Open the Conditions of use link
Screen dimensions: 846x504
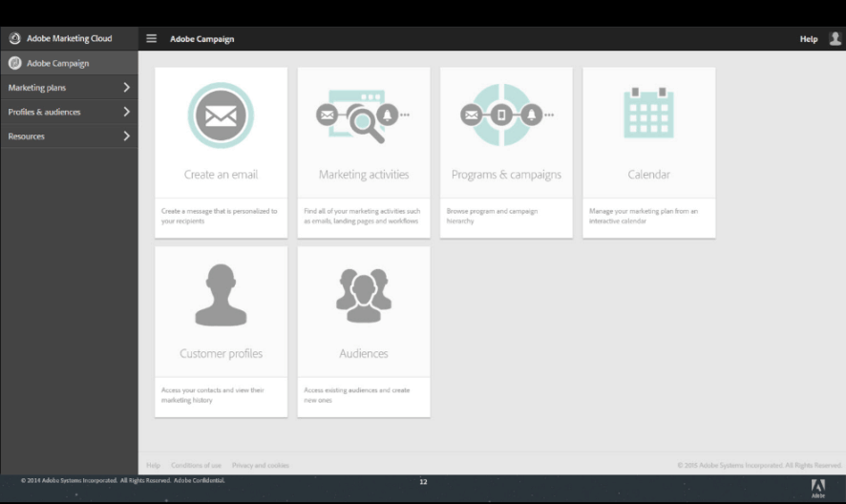click(196, 466)
